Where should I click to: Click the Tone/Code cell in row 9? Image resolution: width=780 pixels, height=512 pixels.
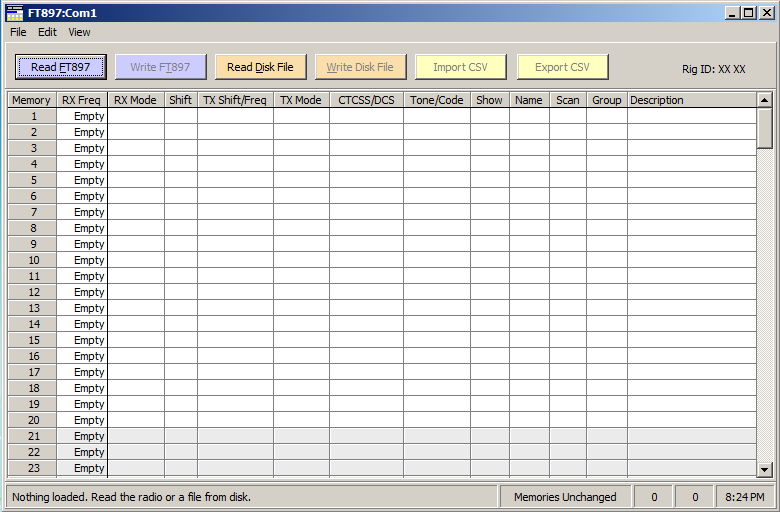click(x=437, y=244)
